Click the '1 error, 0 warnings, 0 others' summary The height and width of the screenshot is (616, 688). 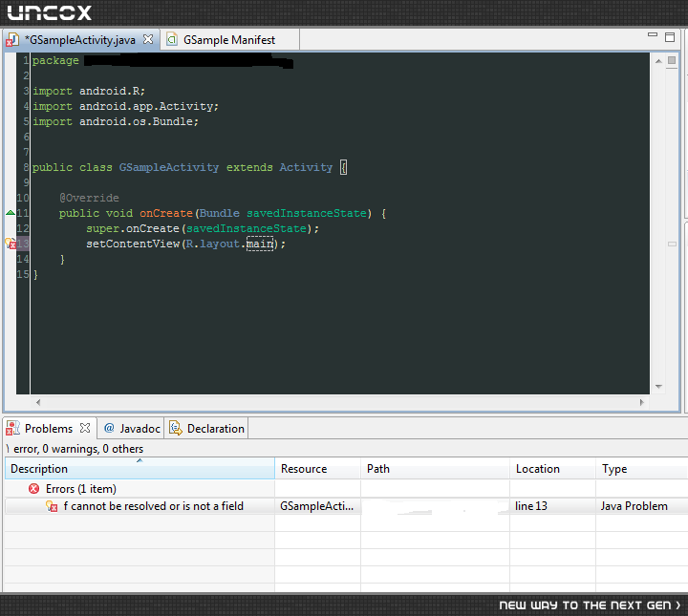point(75,449)
